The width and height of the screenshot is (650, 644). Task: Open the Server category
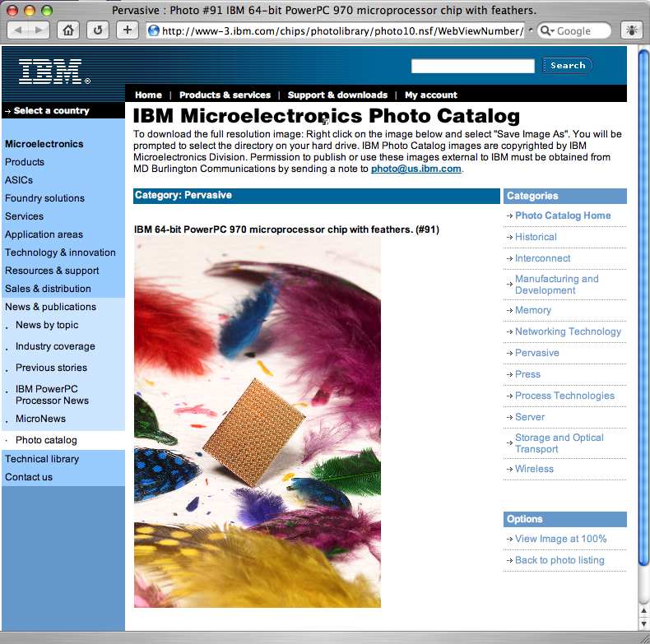point(530,417)
